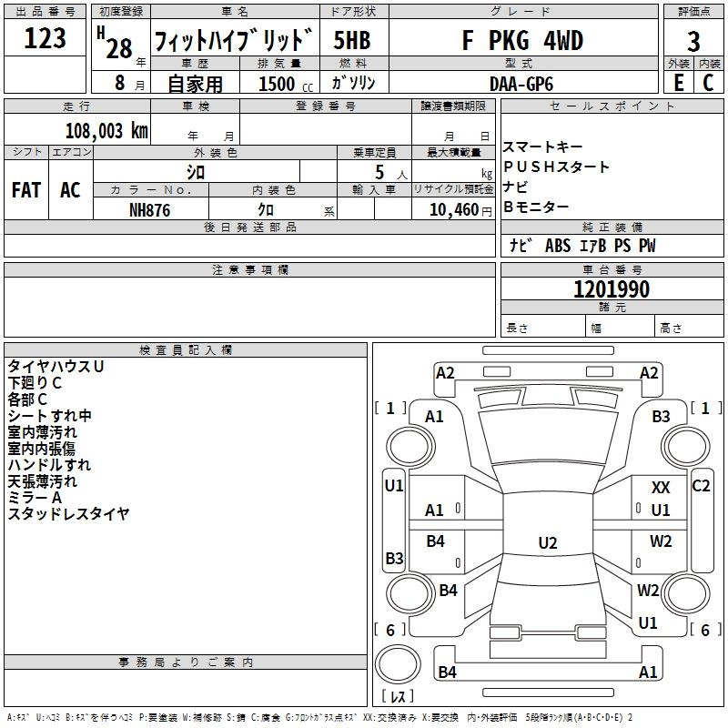The image size is (728, 728).
Task: Click the スタッドレスタイヤ inspector note
Action: (x=69, y=514)
